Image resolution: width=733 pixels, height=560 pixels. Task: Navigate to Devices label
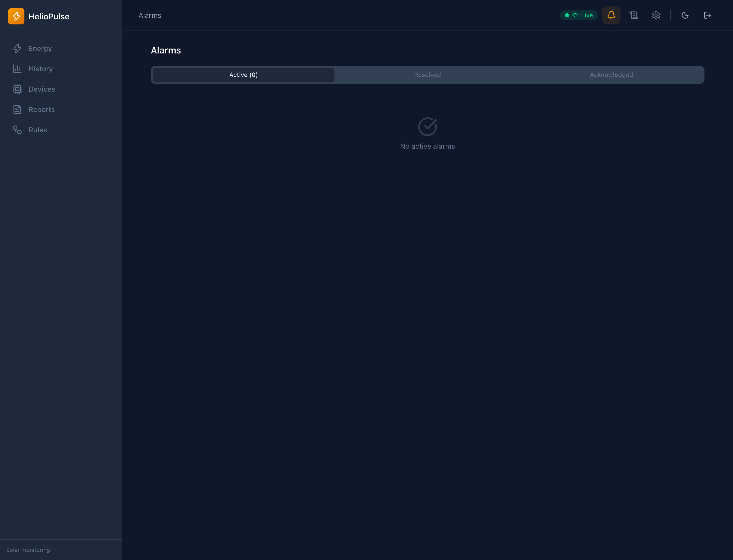(x=42, y=89)
